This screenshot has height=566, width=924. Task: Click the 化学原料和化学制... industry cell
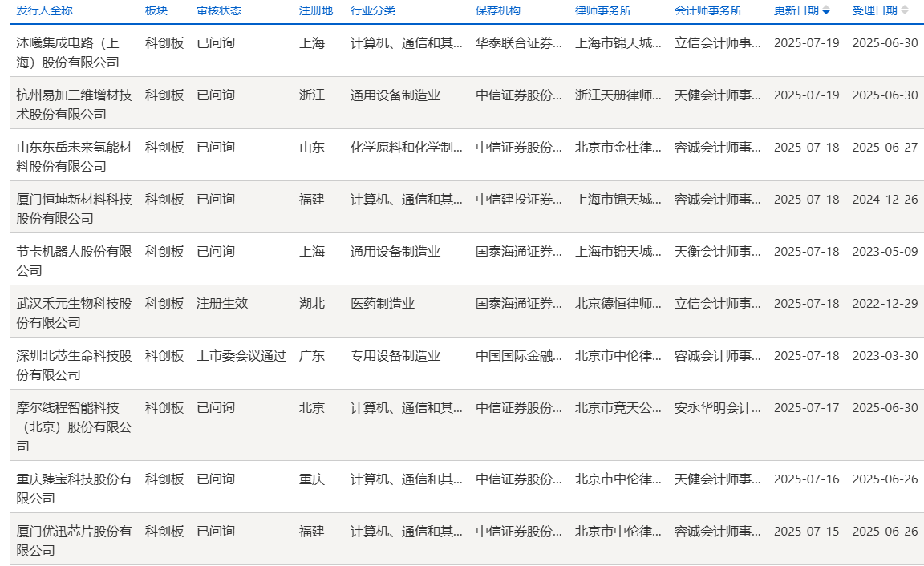click(406, 148)
